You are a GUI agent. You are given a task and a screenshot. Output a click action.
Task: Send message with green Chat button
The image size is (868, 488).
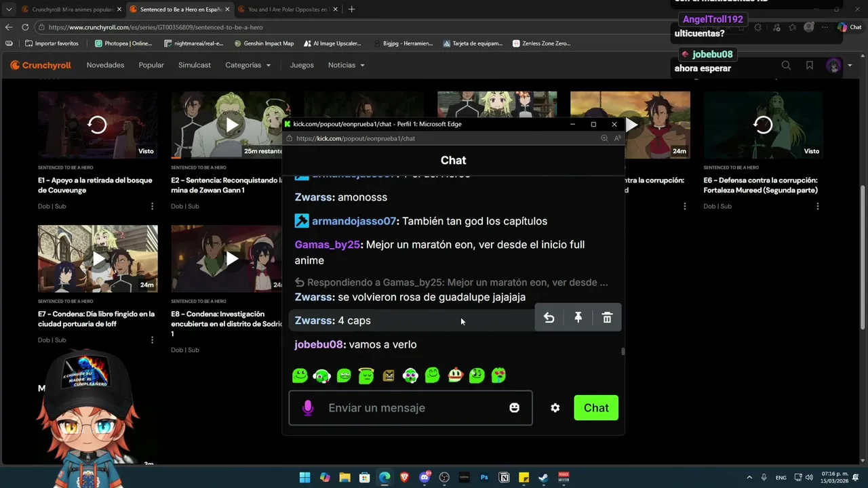596,408
